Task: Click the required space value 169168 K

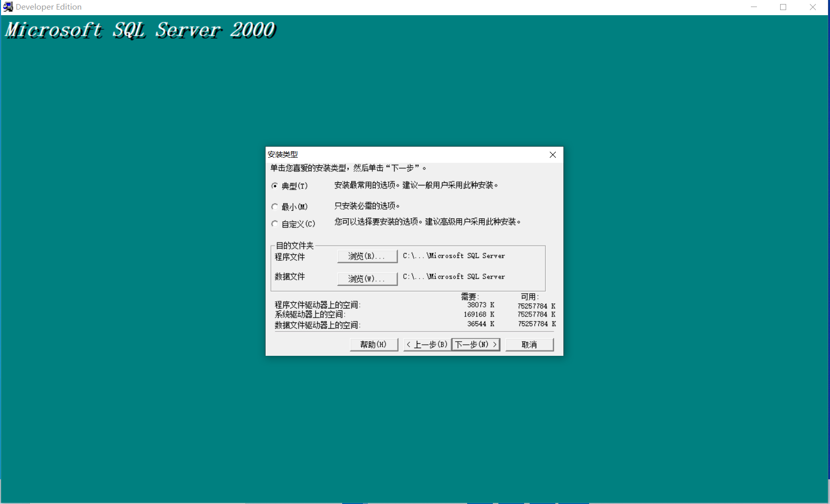Action: coord(479,314)
